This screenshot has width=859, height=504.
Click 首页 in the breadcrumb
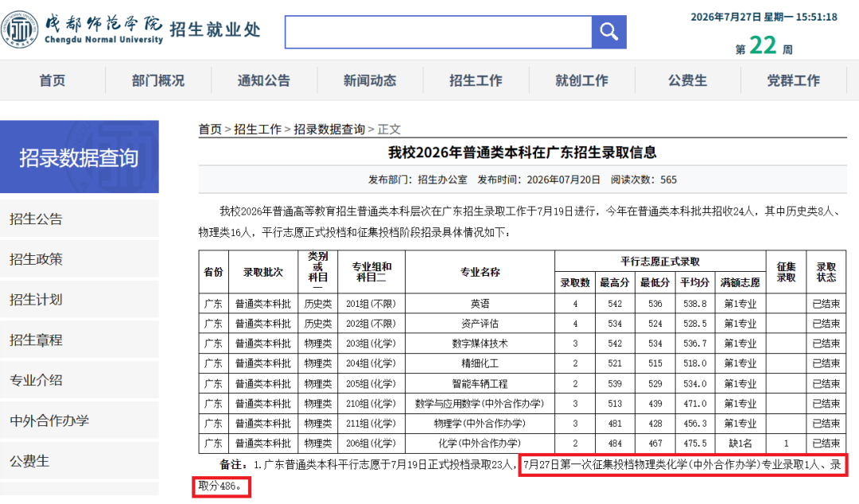click(x=210, y=130)
